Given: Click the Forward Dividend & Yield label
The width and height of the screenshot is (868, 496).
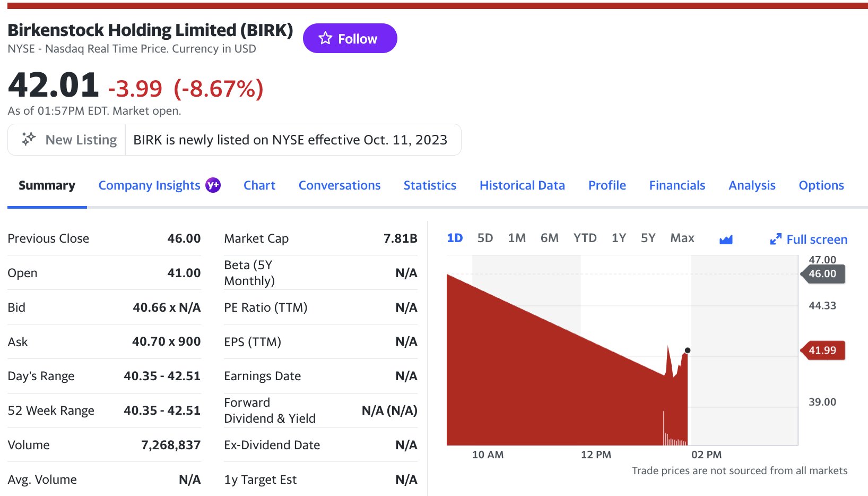Looking at the screenshot, I should click(270, 411).
